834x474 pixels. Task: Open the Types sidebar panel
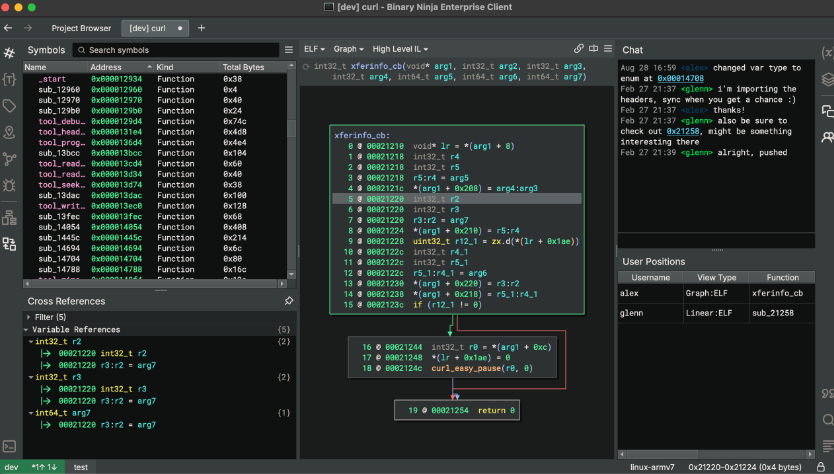(x=10, y=79)
